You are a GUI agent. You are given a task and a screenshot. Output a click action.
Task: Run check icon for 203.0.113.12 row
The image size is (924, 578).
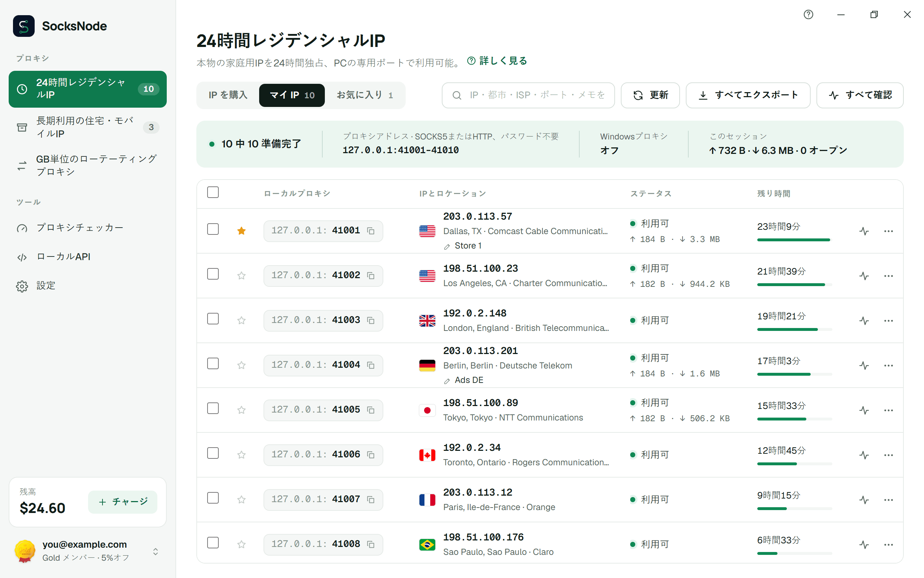(x=864, y=499)
